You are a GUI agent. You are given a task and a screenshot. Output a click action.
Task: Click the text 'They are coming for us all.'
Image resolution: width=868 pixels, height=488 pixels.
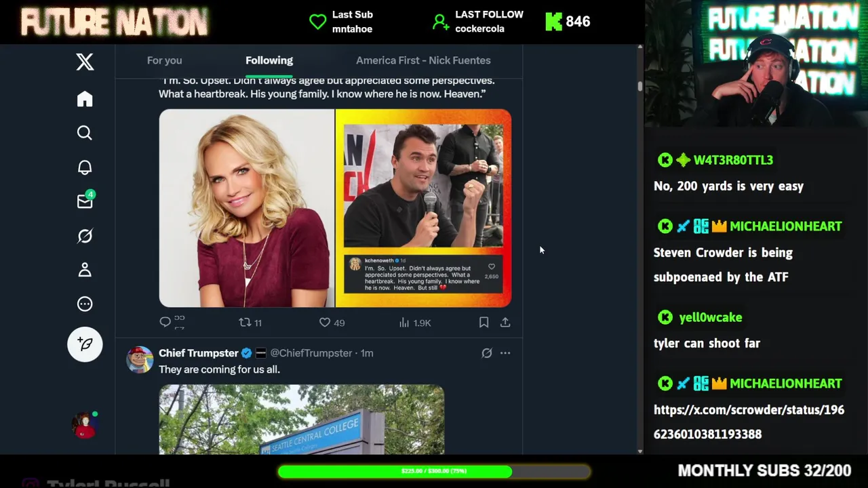pos(219,369)
